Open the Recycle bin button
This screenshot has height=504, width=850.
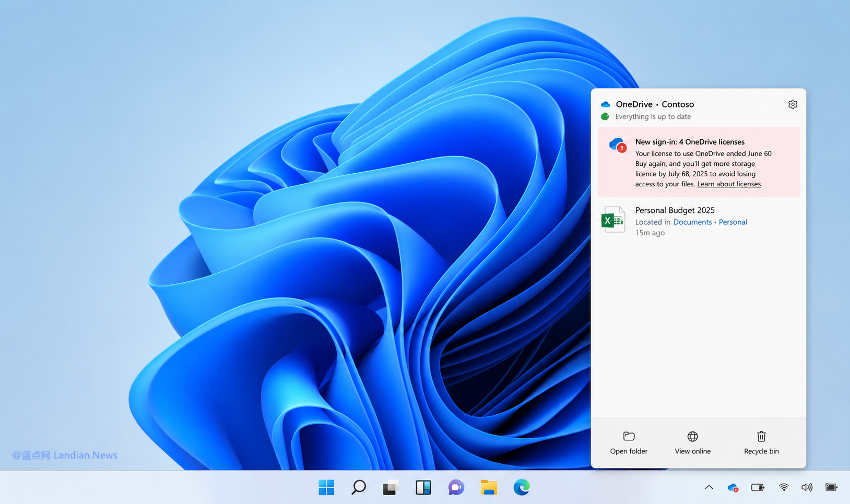click(761, 443)
